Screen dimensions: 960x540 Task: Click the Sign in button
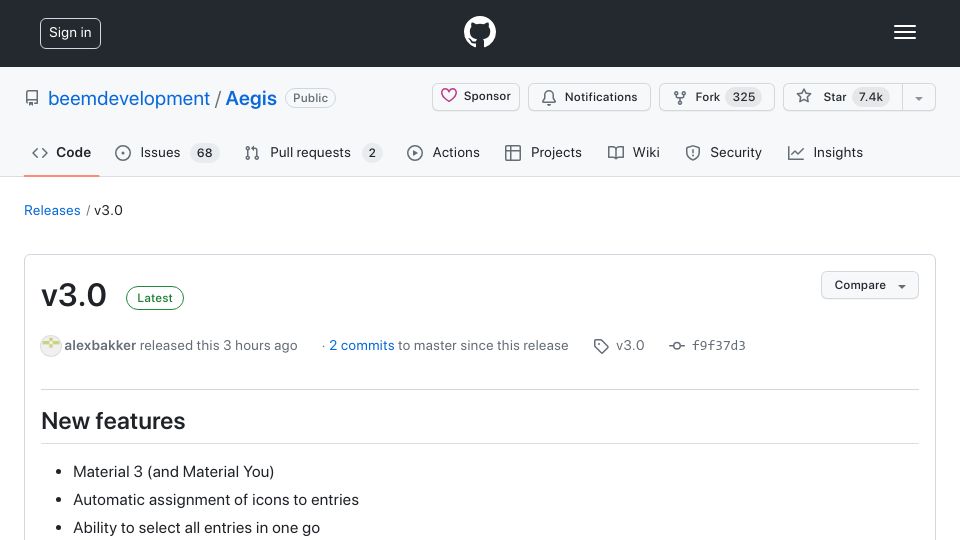coord(70,33)
